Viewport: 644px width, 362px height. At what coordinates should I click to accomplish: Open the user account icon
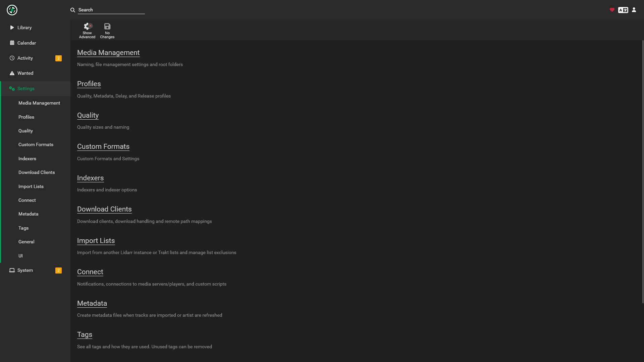(634, 10)
